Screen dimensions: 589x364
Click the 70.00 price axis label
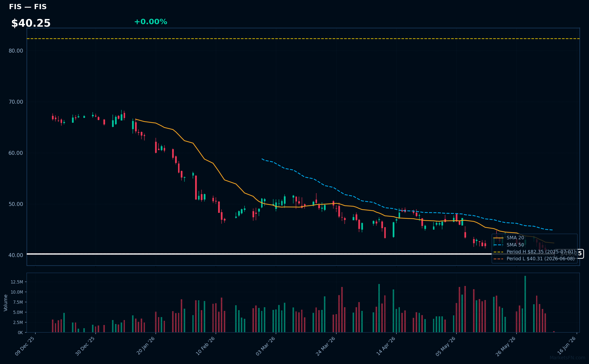[16, 102]
